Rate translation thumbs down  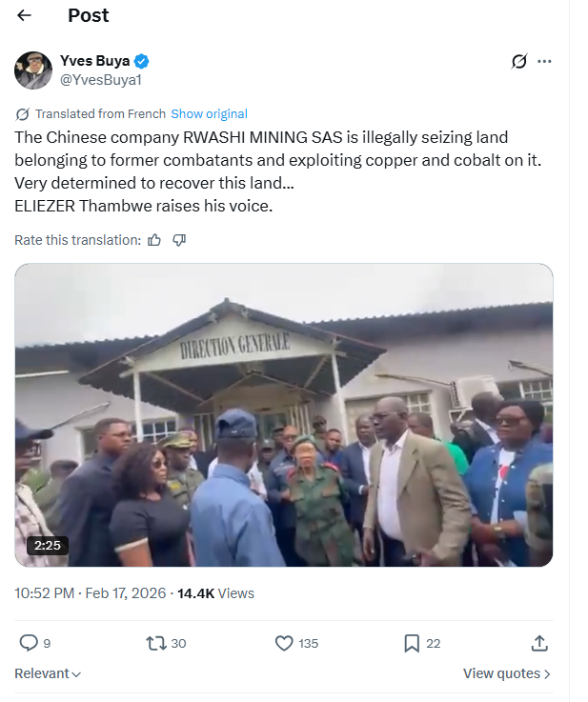(x=178, y=240)
